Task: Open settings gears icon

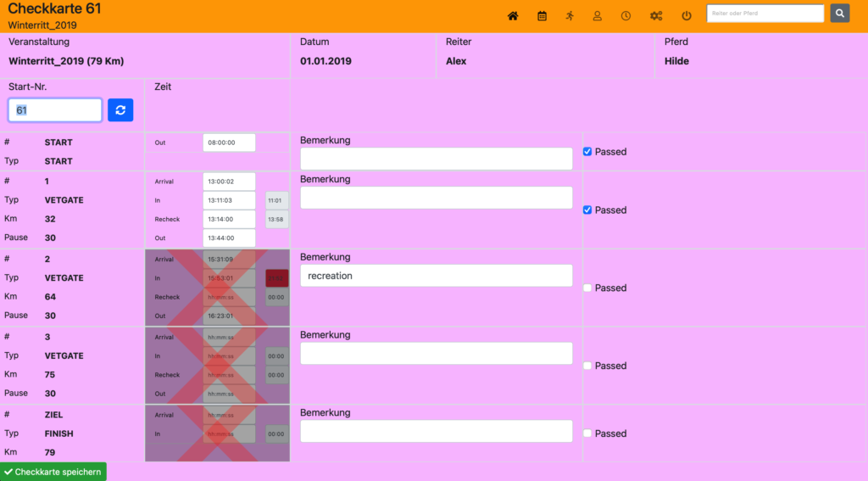Action: 656,16
